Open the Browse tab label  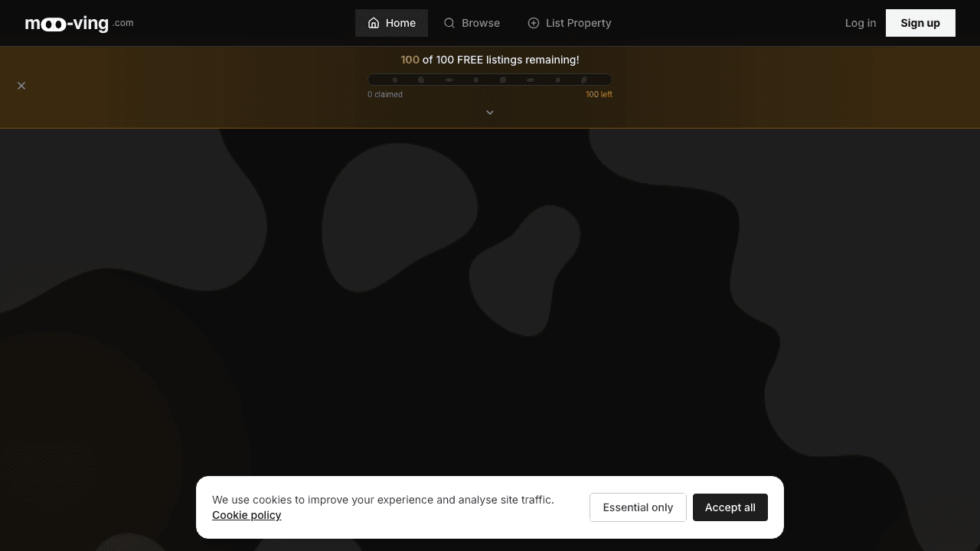(x=481, y=23)
